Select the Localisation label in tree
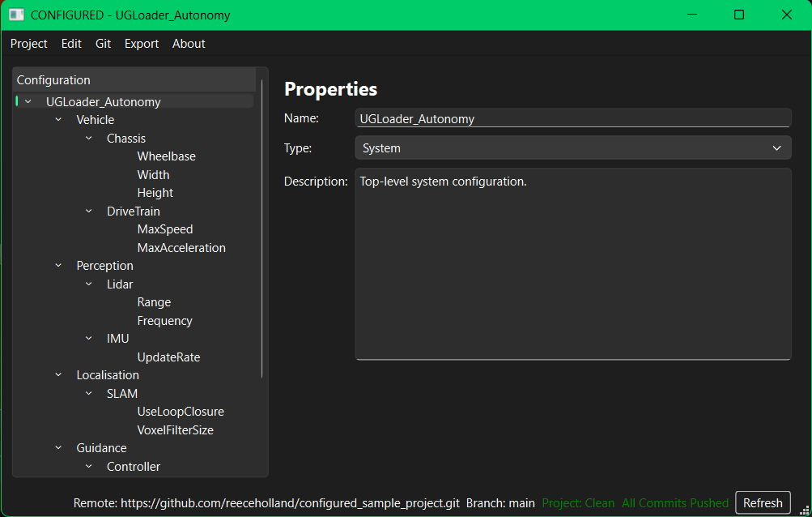Screen dimensions: 812x517 point(108,375)
